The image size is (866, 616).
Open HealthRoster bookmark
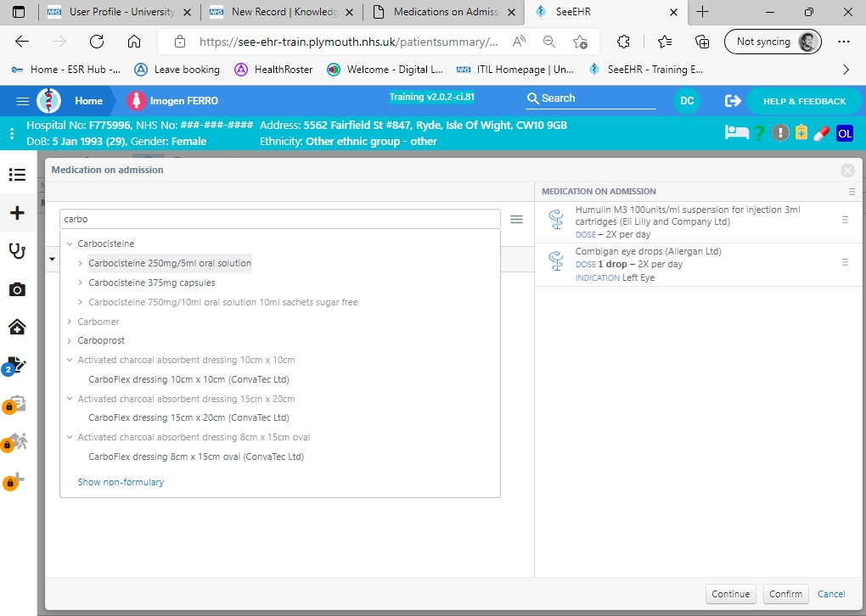[273, 70]
